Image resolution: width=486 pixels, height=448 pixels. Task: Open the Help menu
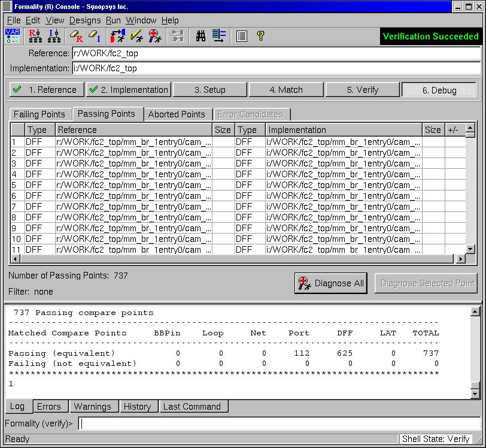click(x=170, y=20)
